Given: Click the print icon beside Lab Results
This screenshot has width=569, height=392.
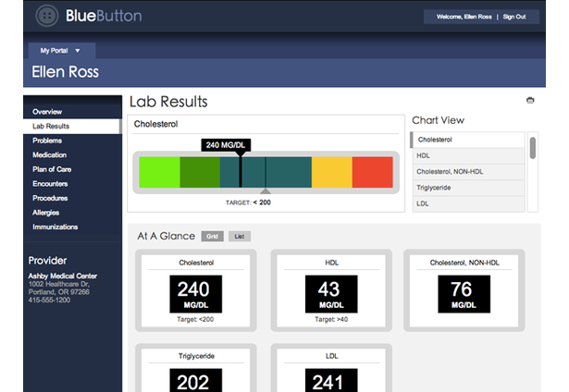Looking at the screenshot, I should [x=530, y=100].
